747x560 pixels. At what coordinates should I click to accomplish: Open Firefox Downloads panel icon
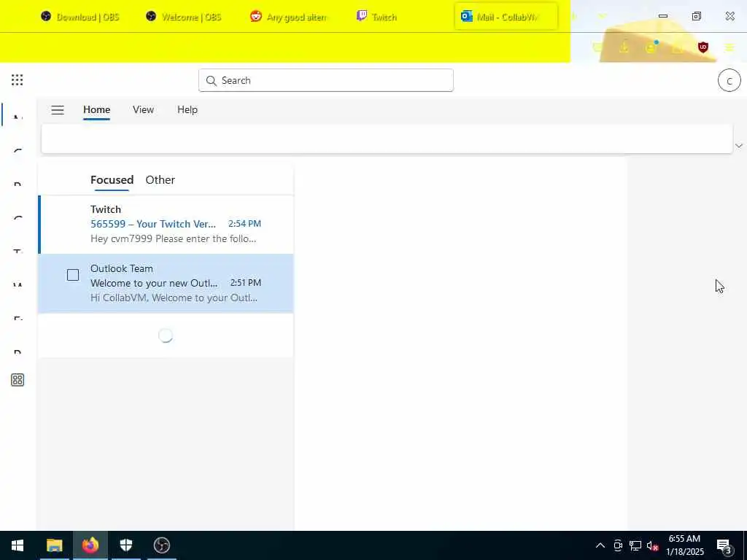pyautogui.click(x=624, y=47)
